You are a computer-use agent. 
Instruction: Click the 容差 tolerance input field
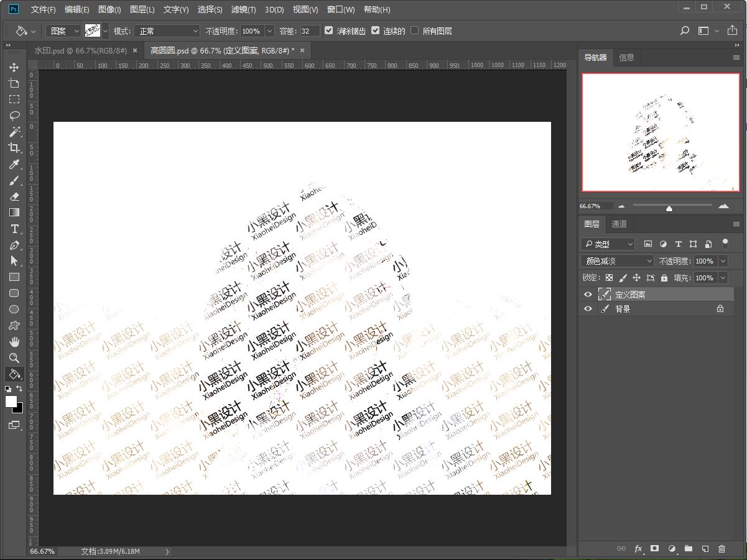pyautogui.click(x=309, y=30)
